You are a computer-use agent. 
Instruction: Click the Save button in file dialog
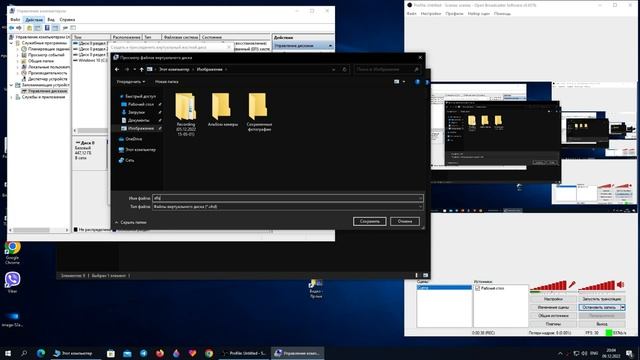pos(370,221)
